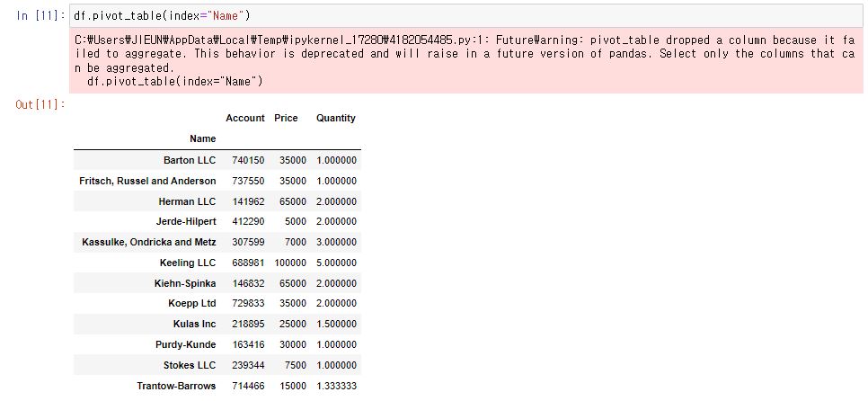Click Price value 30000 for Purdy-Kunde
868x401 pixels.
[293, 344]
